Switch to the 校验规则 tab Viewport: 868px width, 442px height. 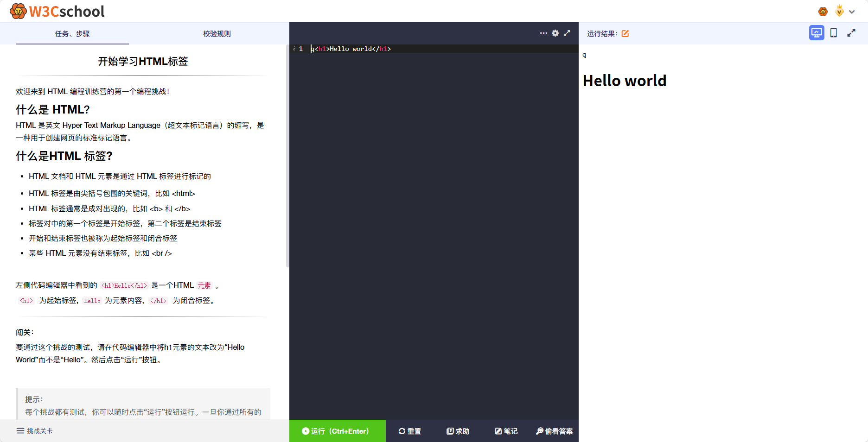tap(217, 33)
